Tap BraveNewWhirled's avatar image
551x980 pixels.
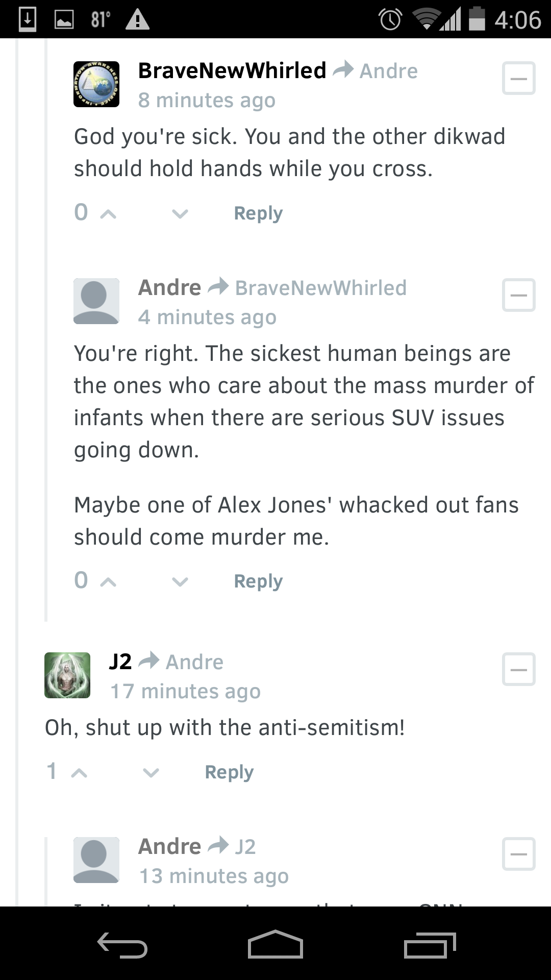[x=96, y=84]
